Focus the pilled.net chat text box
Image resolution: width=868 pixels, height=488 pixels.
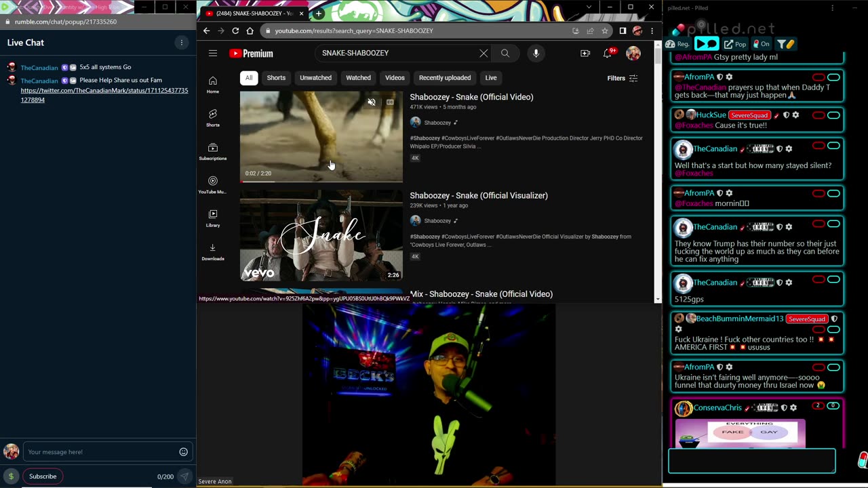coord(752,460)
